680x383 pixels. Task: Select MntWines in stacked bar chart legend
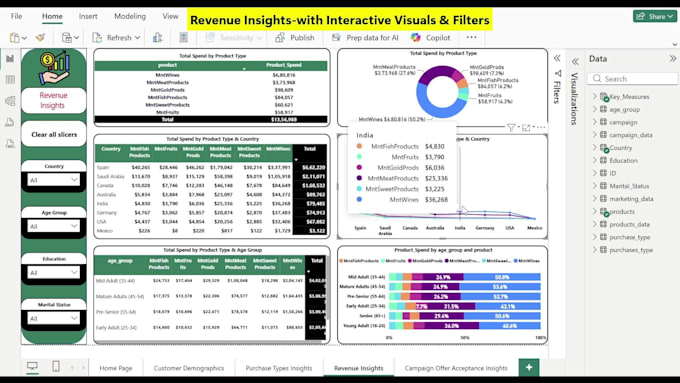pos(527,261)
